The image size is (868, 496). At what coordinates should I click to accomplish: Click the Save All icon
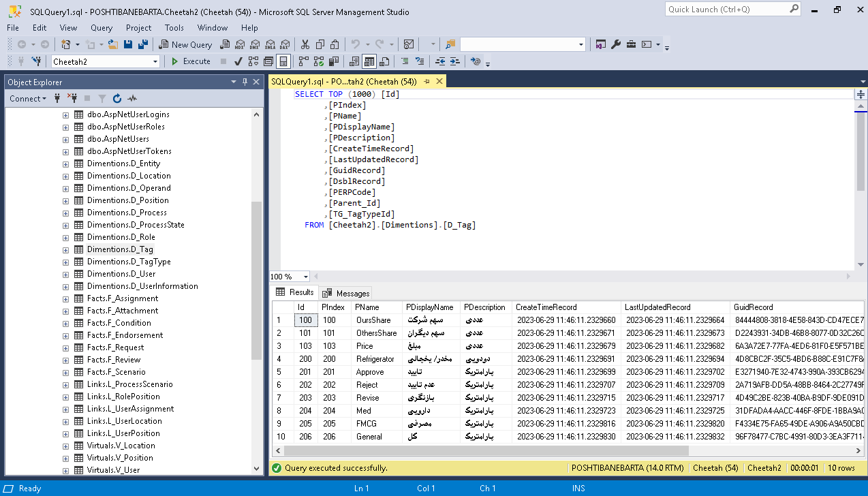[143, 44]
